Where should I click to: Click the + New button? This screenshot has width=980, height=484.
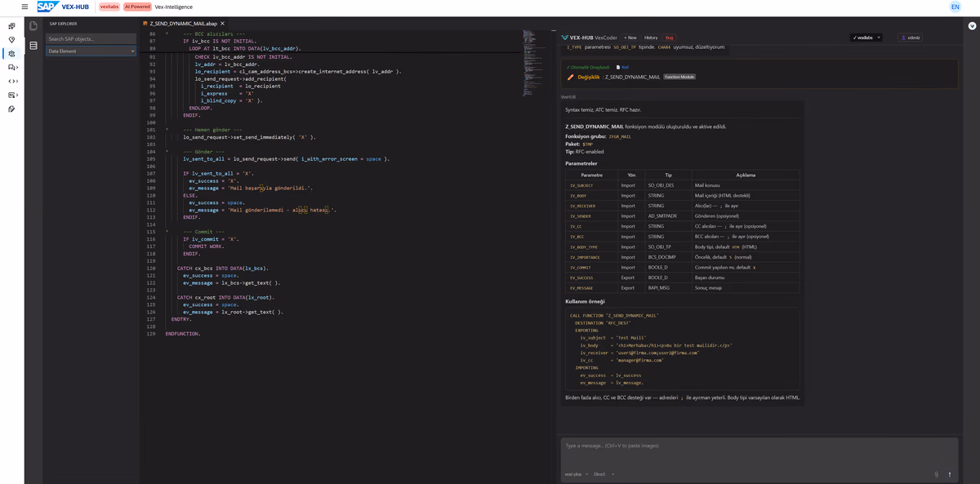pos(630,38)
